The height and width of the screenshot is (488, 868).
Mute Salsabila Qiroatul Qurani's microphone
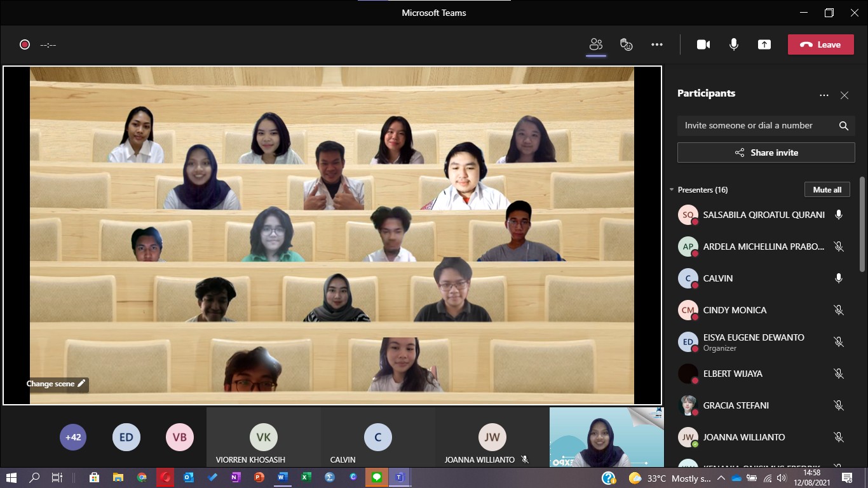[839, 215]
